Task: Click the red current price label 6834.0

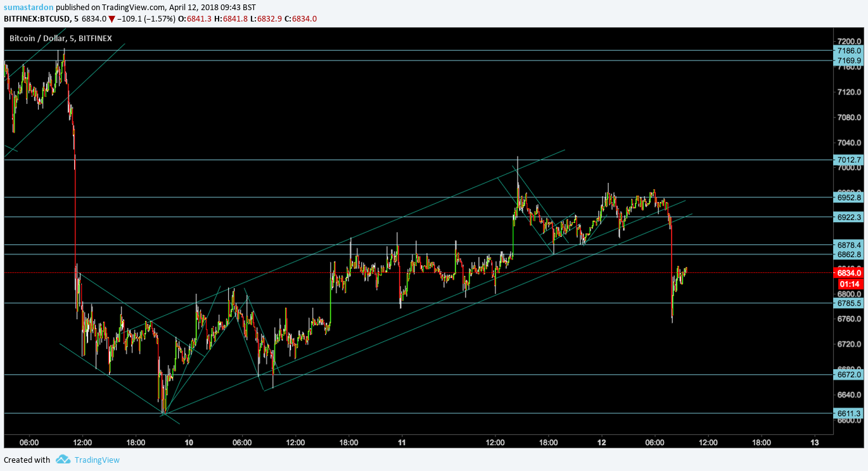Action: point(848,272)
